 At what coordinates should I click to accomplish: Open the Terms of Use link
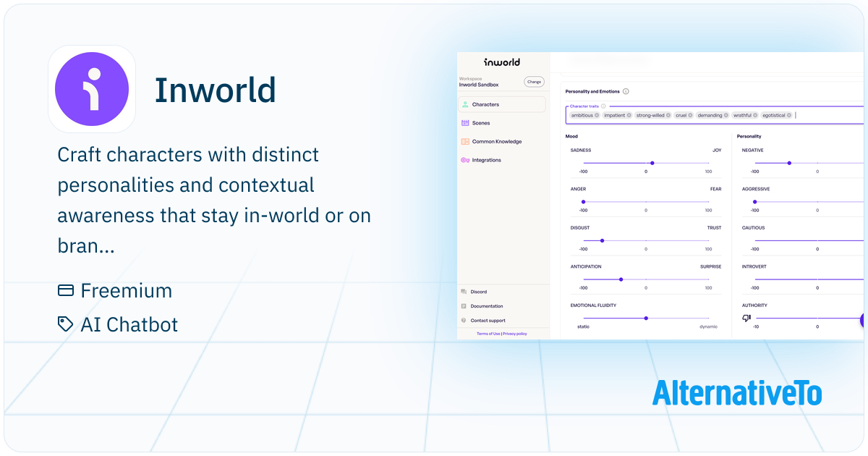[488, 334]
